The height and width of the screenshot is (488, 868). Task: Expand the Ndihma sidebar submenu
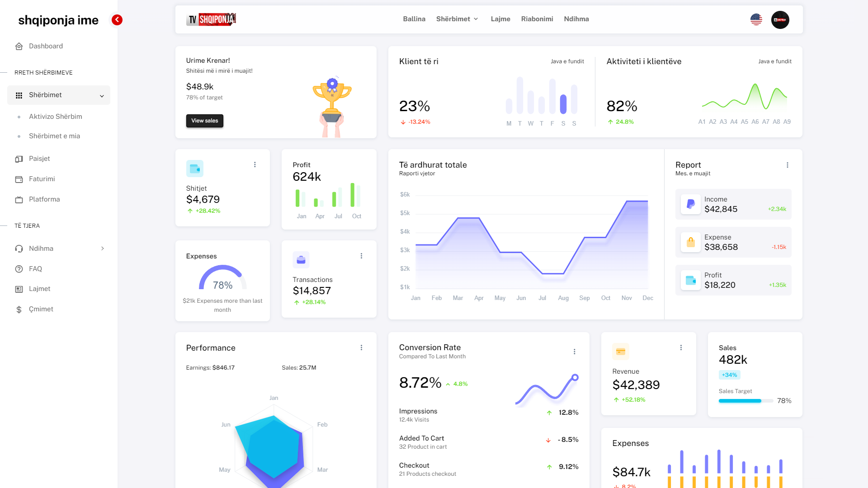(103, 249)
